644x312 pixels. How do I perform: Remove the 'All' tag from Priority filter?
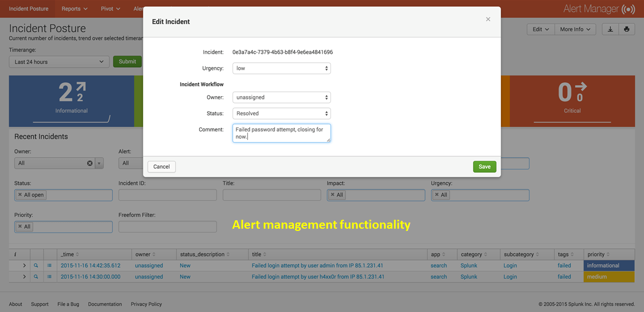point(20,227)
